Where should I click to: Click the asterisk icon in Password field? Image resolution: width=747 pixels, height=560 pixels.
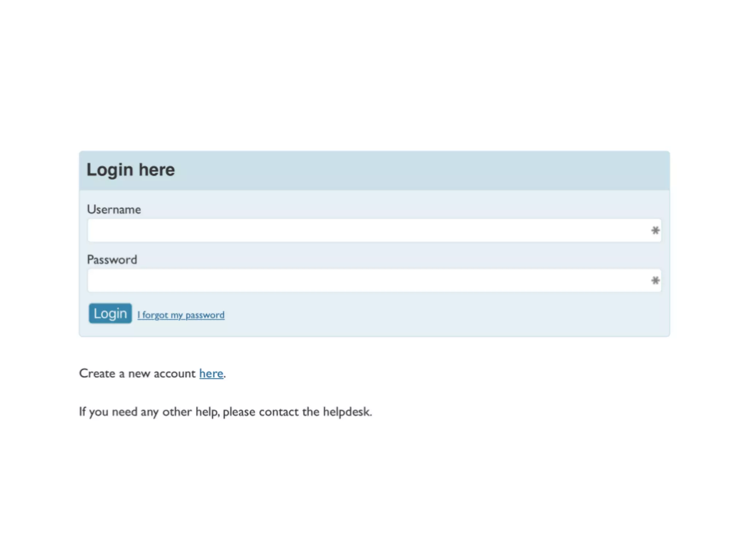(x=655, y=280)
